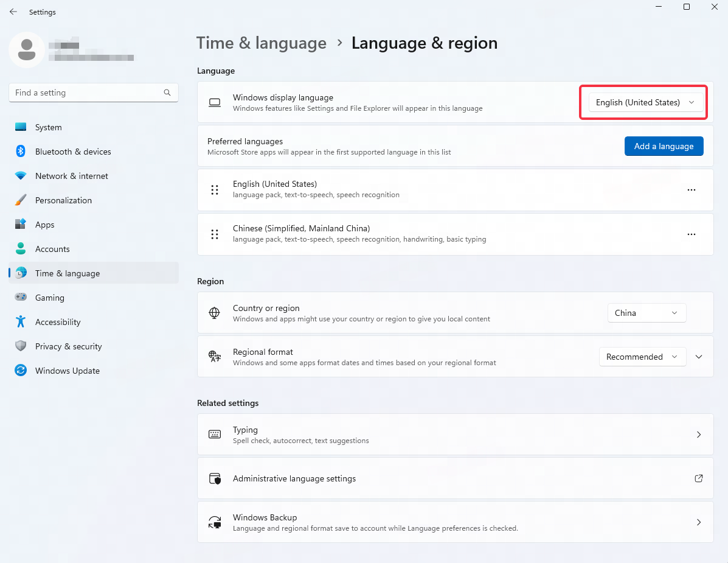Click the Bluetooth & devices icon
This screenshot has height=563, width=728.
pos(21,152)
